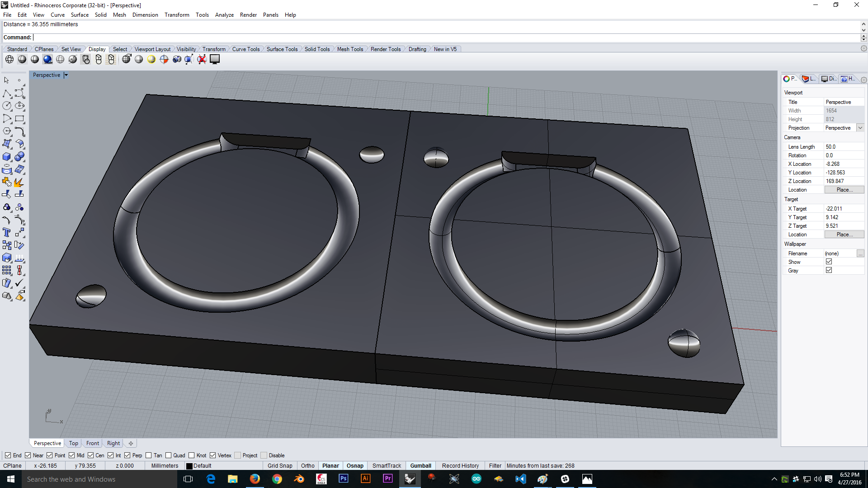The height and width of the screenshot is (488, 868).
Task: Toggle Gumball in status bar
Action: [420, 466]
